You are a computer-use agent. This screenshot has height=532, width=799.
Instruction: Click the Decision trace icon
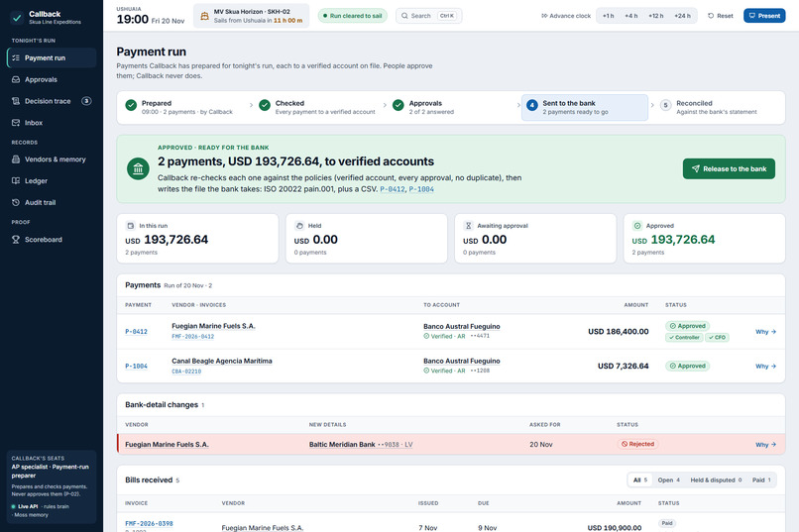[x=16, y=101]
